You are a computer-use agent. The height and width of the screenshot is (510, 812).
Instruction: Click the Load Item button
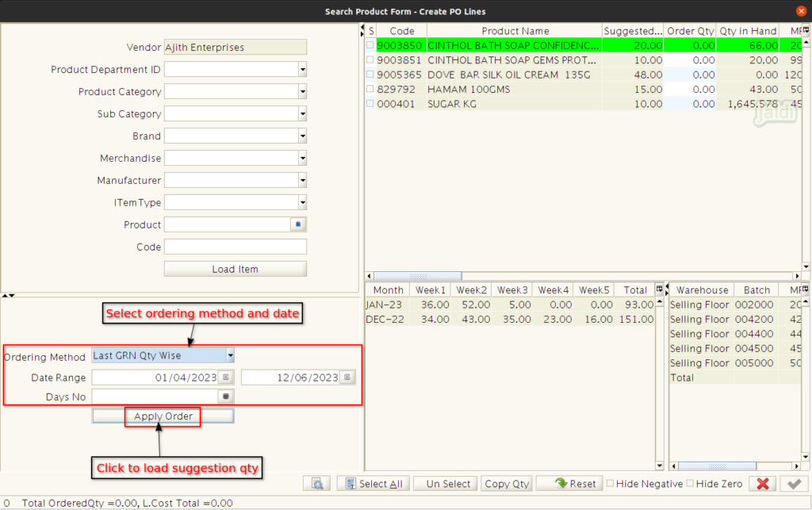[235, 269]
